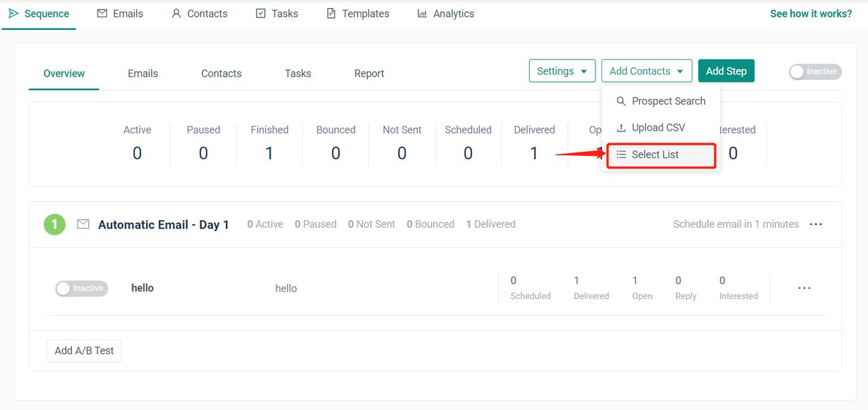Image resolution: width=868 pixels, height=410 pixels.
Task: Toggle the sequence Inactive switch at top right
Action: pos(815,72)
